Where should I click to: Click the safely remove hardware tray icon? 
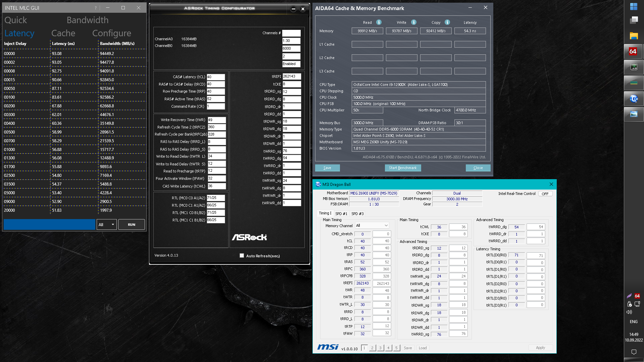629,304
